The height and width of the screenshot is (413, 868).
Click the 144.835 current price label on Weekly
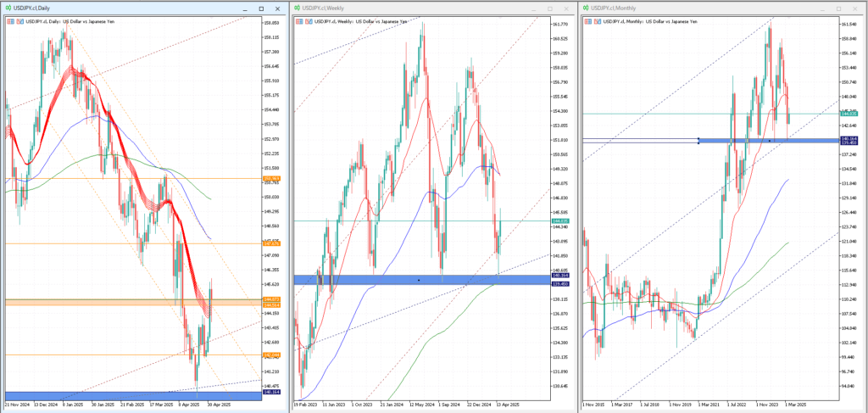pos(560,220)
